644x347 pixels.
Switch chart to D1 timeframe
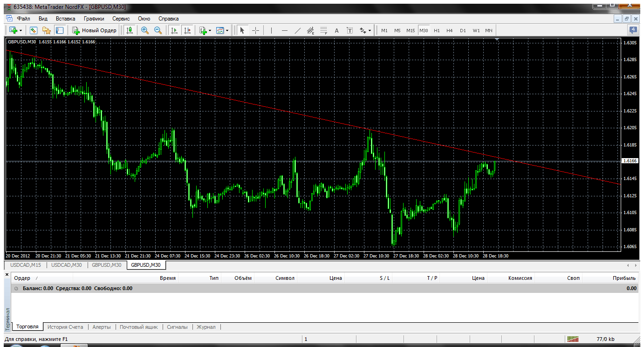coord(463,30)
